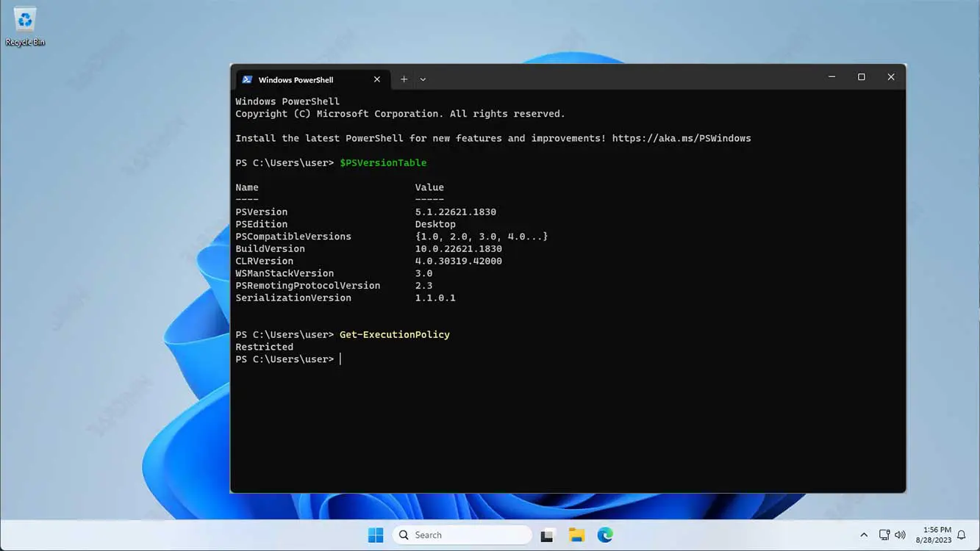
Task: Launch Microsoft Edge from taskbar
Action: (605, 535)
